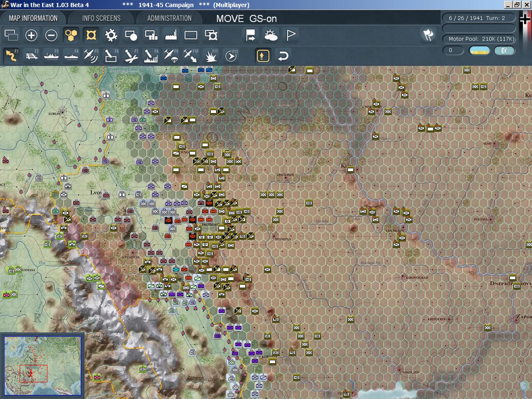
Task: Toggle the hex grid display button
Action: (71, 35)
